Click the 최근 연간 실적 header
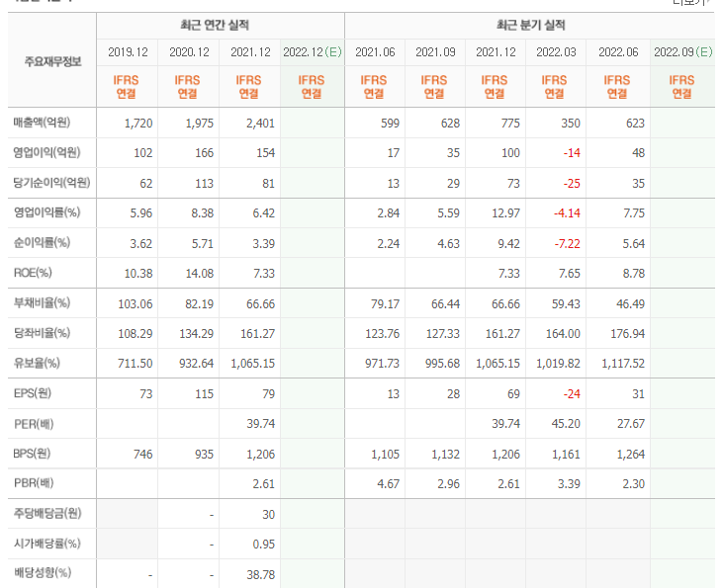The image size is (723, 588). pos(215,25)
